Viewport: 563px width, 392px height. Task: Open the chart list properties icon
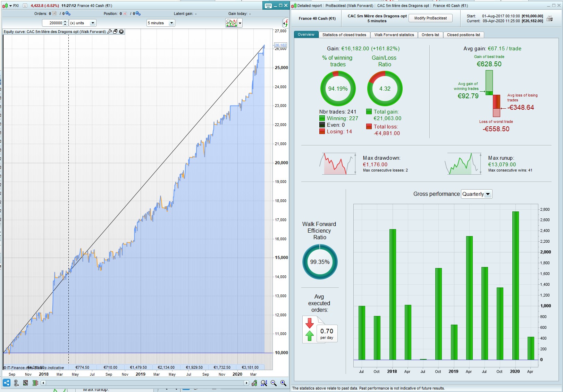point(26,383)
